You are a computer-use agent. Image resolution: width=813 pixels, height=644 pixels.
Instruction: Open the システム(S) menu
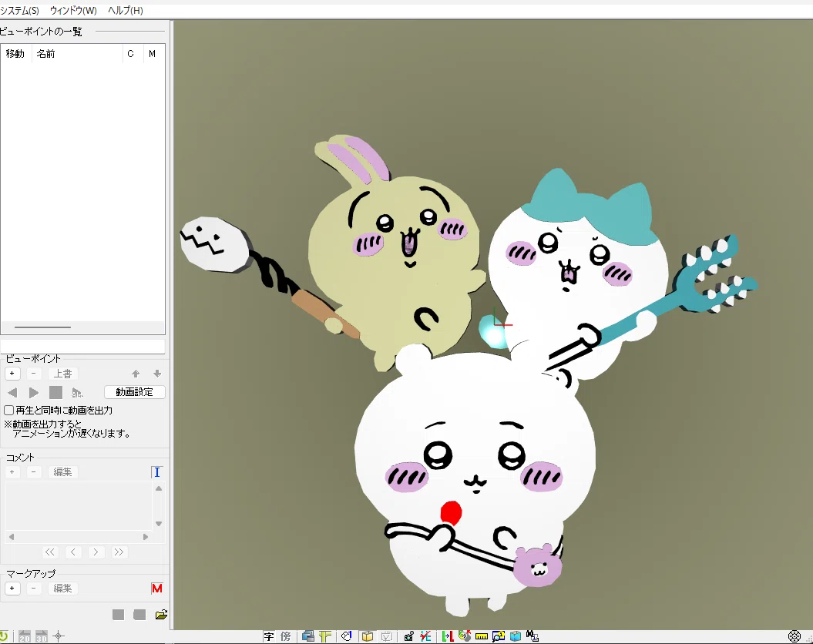pyautogui.click(x=20, y=10)
